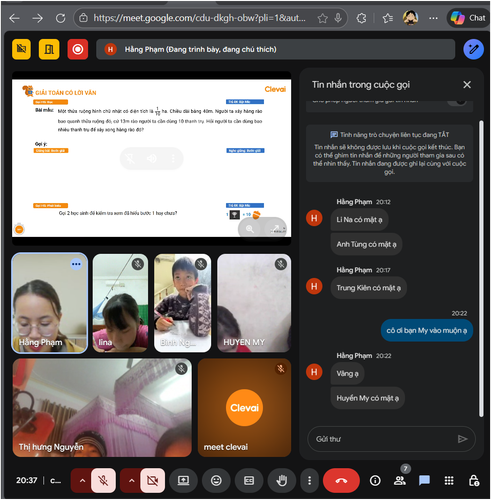Open the browser profile avatar
This screenshot has height=500, width=491.
point(410,18)
